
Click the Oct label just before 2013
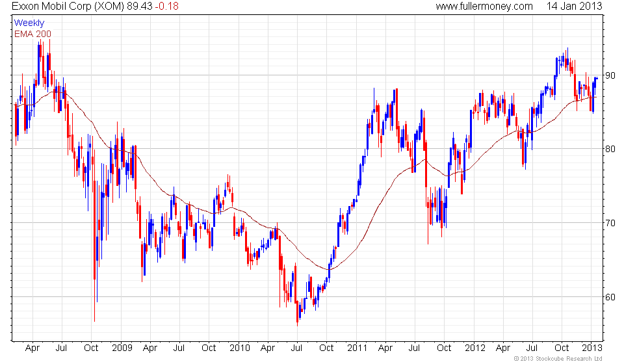[x=562, y=348]
